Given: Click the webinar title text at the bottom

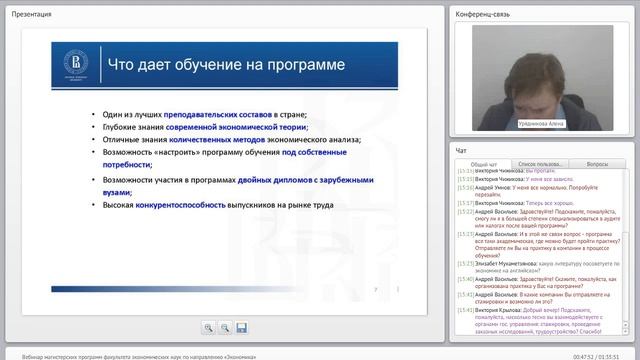Looking at the screenshot, I should [x=139, y=357].
